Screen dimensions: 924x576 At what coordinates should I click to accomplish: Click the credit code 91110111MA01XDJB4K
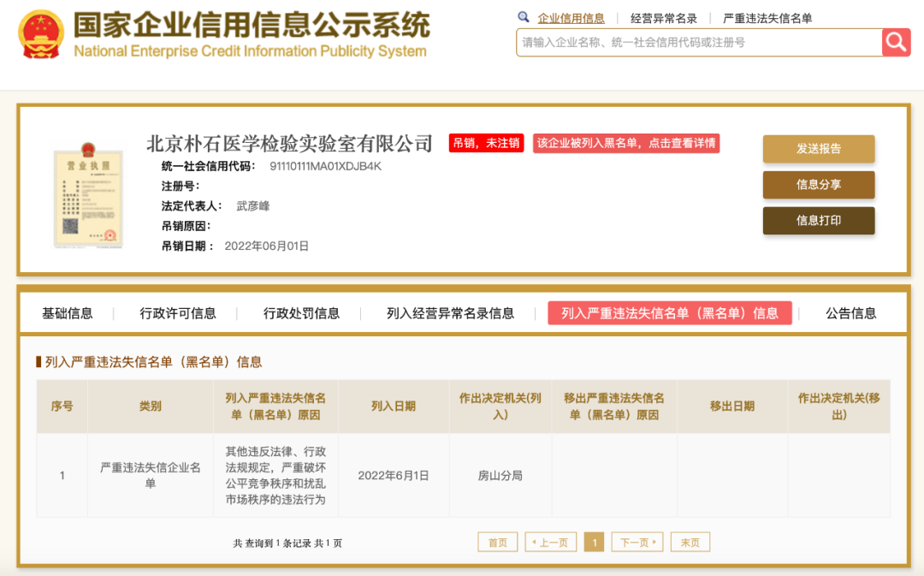[x=325, y=166]
